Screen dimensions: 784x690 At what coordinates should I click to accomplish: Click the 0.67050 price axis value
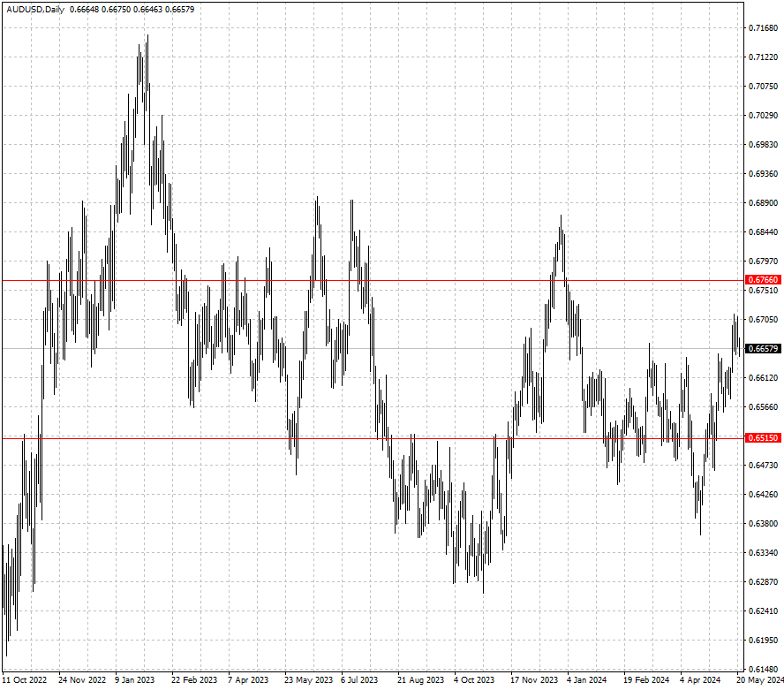763,319
